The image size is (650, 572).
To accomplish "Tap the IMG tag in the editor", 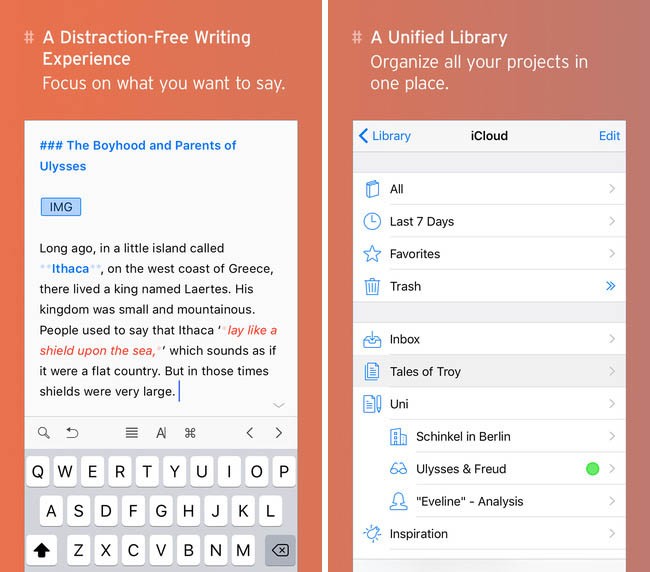I will click(61, 207).
